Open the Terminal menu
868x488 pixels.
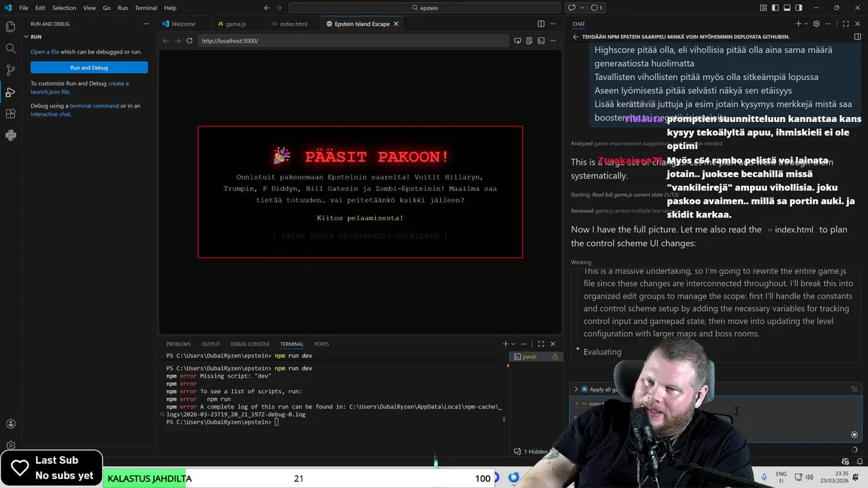pos(146,7)
